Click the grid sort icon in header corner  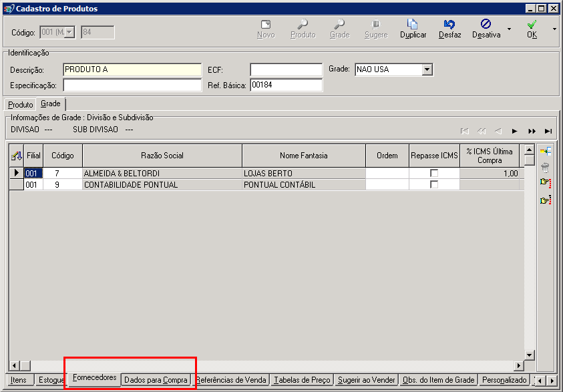[17, 156]
